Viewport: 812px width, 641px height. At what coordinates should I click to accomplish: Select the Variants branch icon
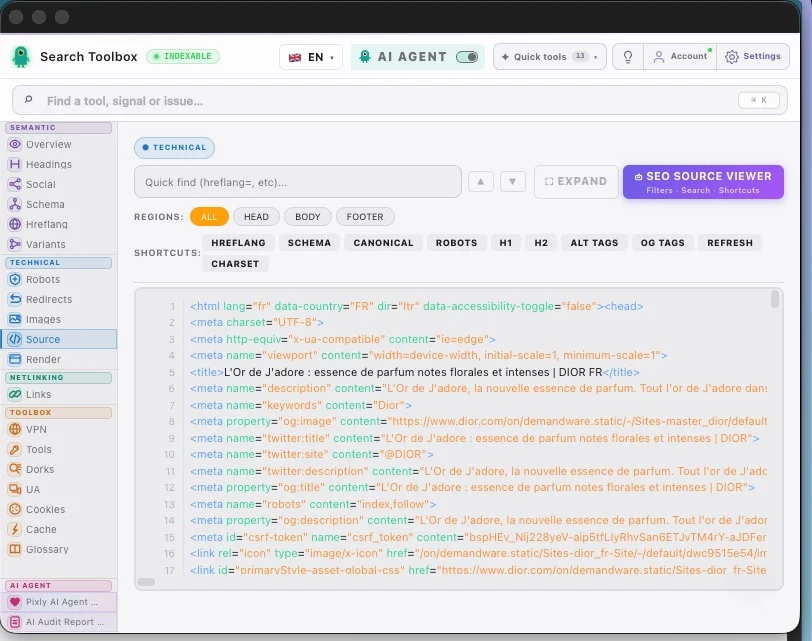[15, 244]
